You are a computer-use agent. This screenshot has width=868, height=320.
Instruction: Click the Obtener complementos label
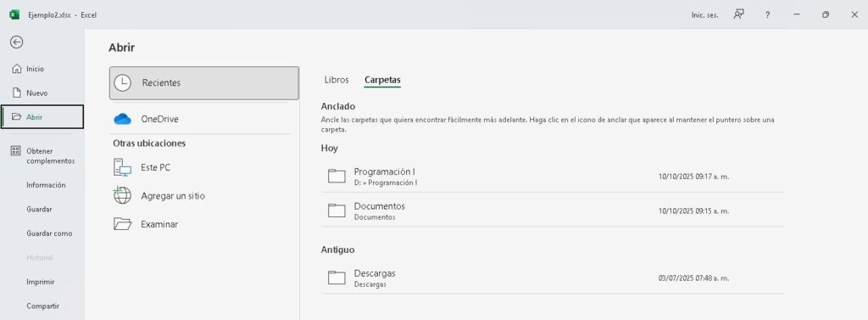pyautogui.click(x=50, y=156)
